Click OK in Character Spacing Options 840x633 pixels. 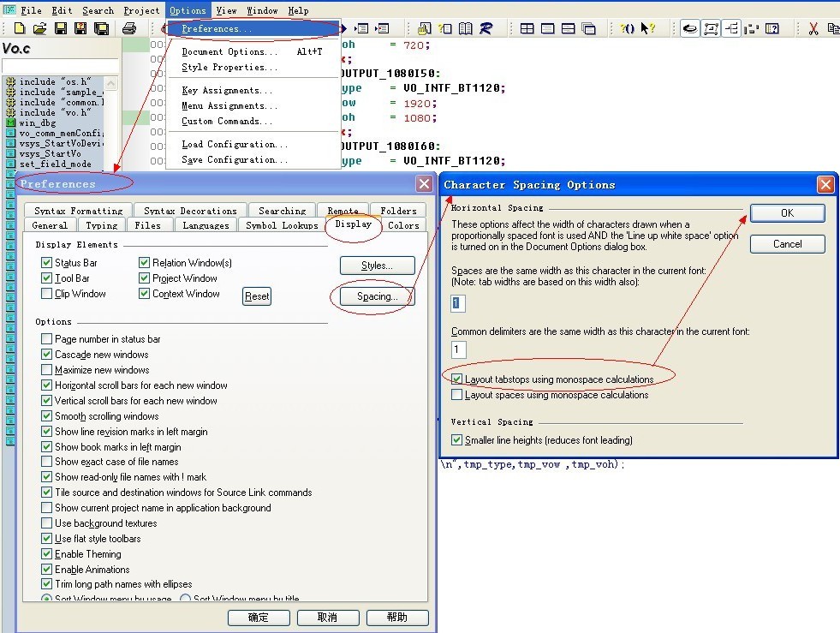pyautogui.click(x=788, y=212)
